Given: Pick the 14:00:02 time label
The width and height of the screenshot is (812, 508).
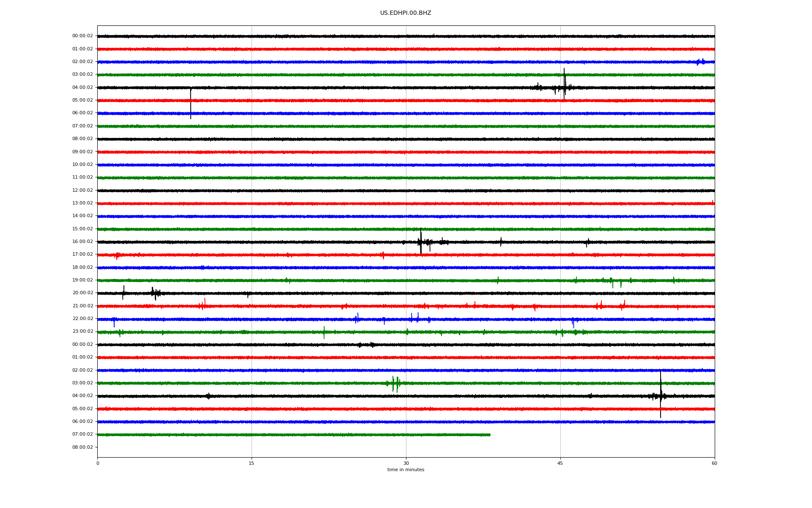Looking at the screenshot, I should 82,216.
